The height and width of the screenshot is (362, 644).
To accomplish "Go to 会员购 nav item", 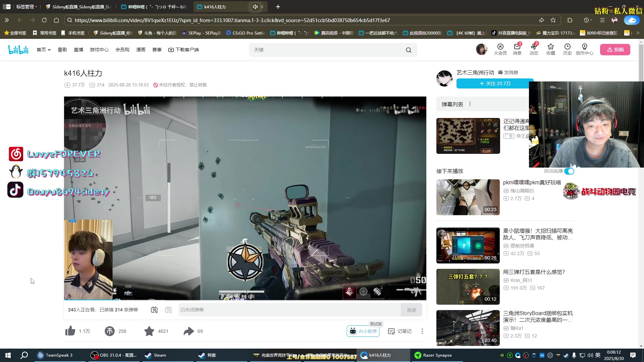I will 122,50.
